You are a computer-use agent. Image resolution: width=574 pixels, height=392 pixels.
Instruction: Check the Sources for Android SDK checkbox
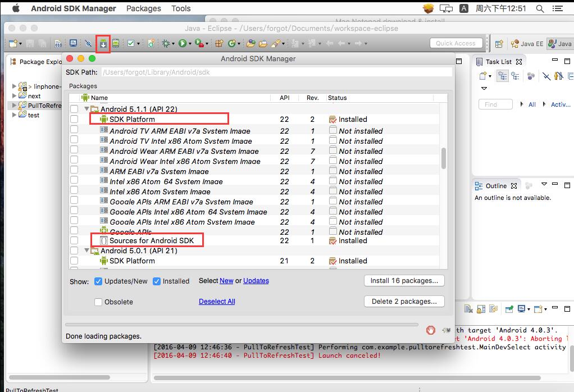click(74, 240)
